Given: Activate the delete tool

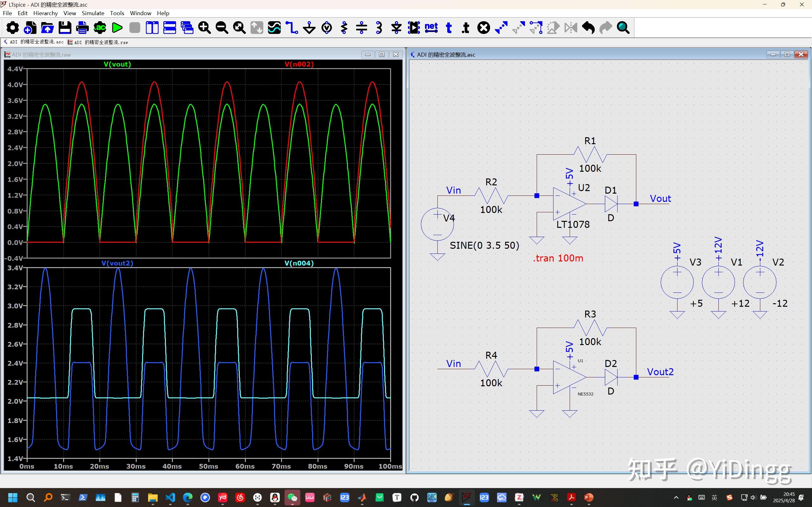Looking at the screenshot, I should point(483,28).
